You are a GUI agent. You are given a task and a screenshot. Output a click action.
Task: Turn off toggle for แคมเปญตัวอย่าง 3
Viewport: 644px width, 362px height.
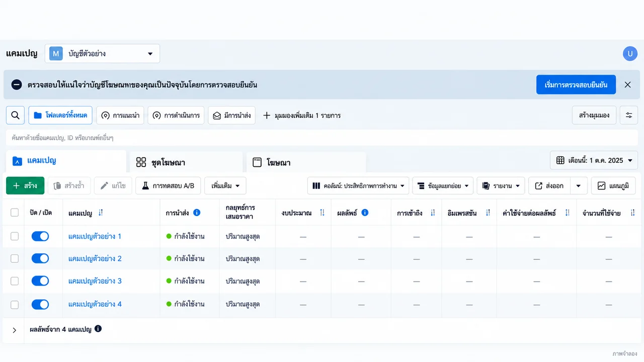(x=40, y=281)
